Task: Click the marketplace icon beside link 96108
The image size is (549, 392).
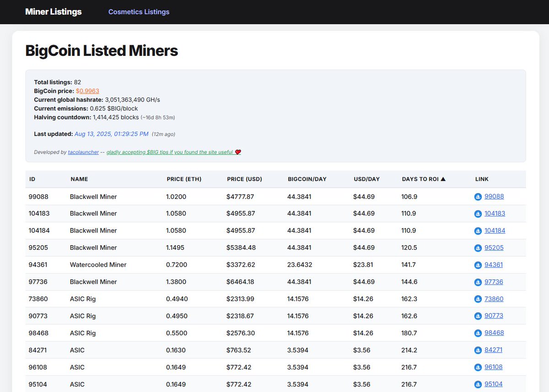Action: click(x=478, y=367)
